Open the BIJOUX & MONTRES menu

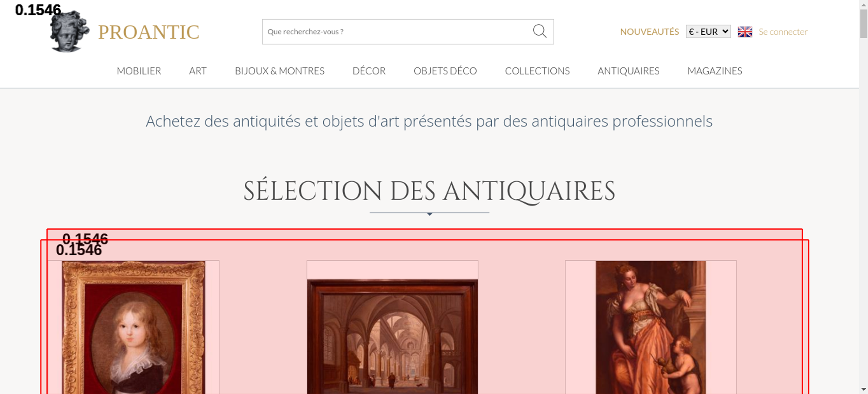tap(279, 71)
